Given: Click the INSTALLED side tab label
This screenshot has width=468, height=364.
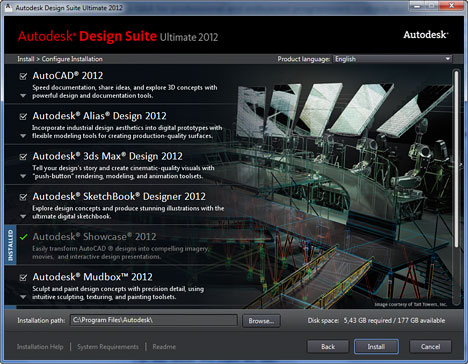Looking at the screenshot, I should pos(10,245).
